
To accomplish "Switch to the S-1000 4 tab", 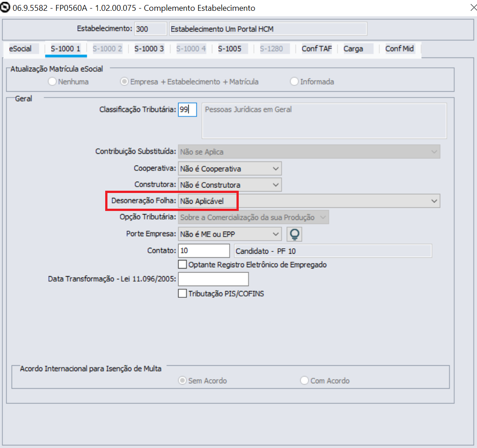I will (191, 49).
